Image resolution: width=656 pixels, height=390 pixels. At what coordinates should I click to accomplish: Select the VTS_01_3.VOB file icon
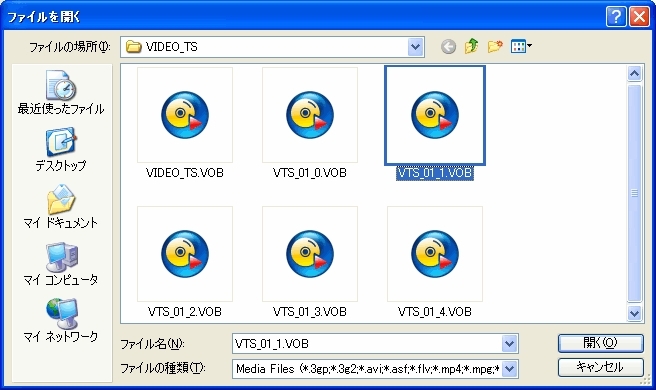310,254
